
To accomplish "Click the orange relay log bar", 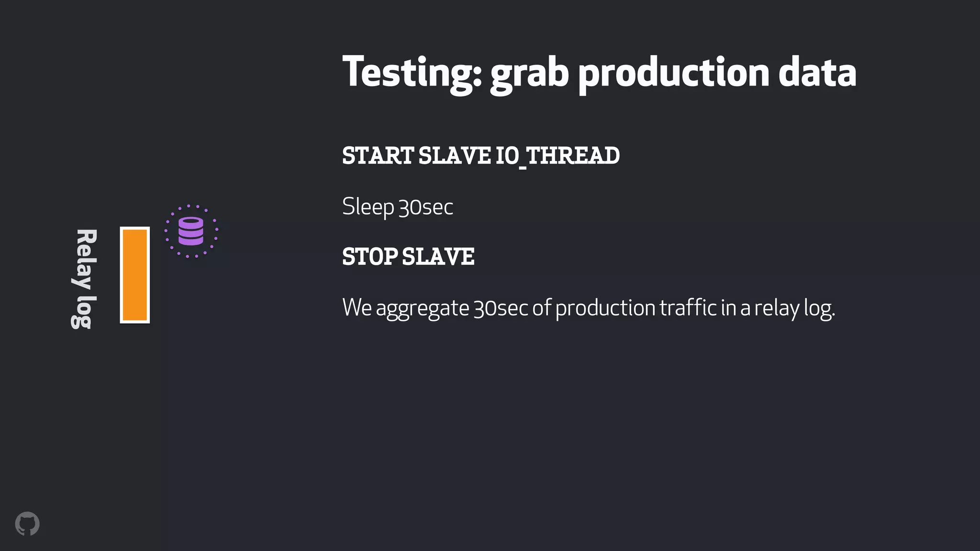I will [135, 275].
